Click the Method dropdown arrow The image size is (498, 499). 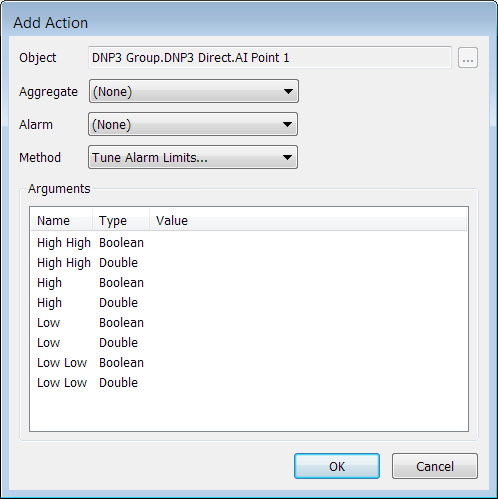tap(287, 157)
